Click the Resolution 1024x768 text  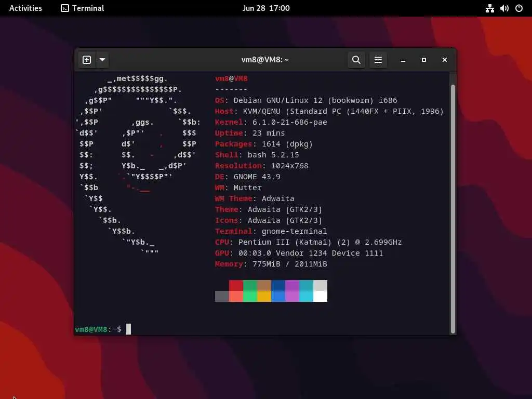tap(262, 166)
